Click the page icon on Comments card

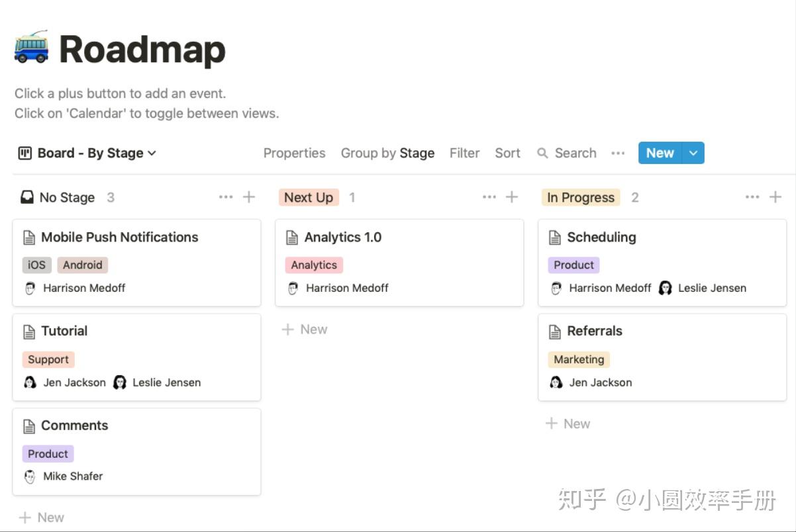tap(29, 426)
